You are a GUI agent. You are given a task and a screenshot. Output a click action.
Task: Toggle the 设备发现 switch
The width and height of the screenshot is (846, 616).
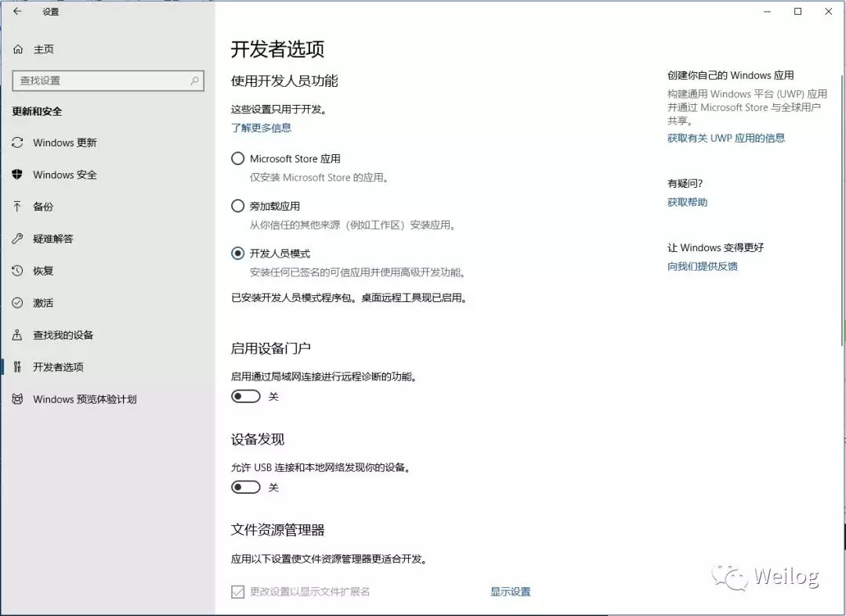(x=245, y=487)
